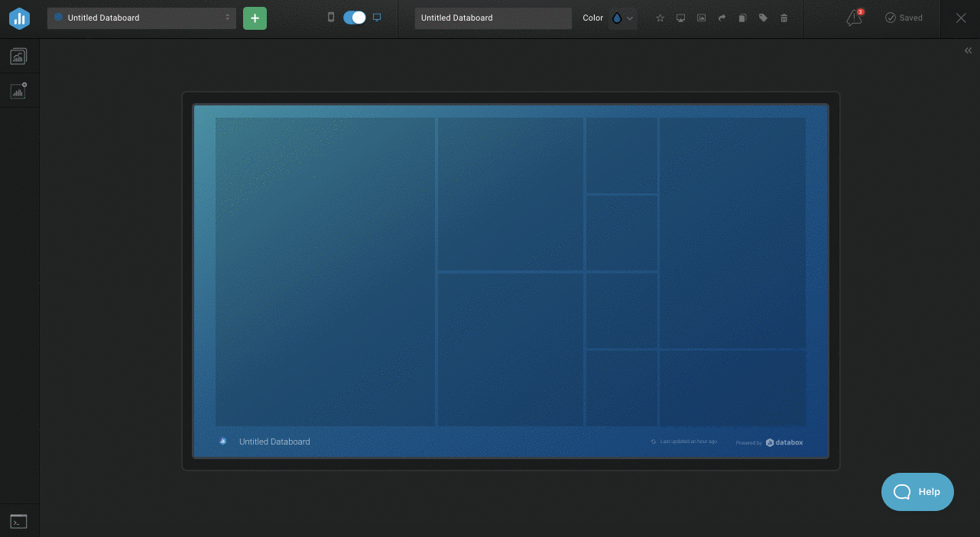This screenshot has height=537, width=980.
Task: Expand the Color theme dropdown
Action: tap(623, 18)
